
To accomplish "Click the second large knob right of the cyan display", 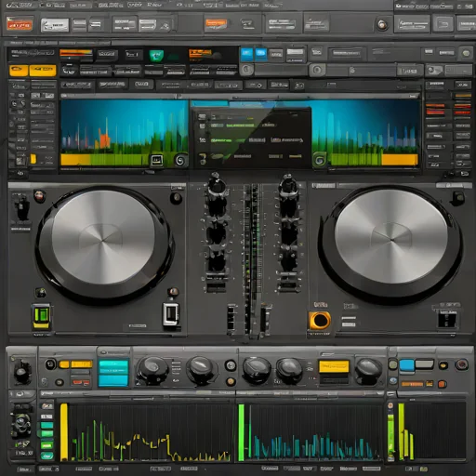I will click(x=201, y=369).
